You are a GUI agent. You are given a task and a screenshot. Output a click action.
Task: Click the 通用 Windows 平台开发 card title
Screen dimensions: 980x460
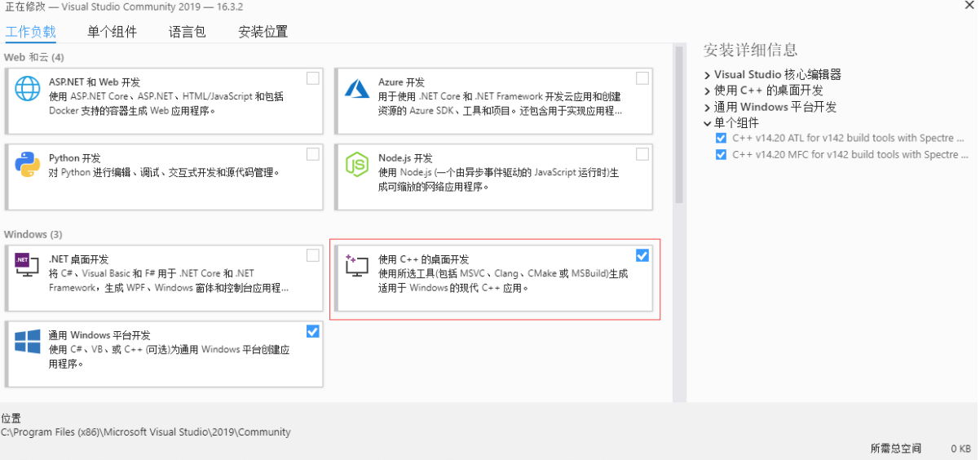[x=99, y=335]
